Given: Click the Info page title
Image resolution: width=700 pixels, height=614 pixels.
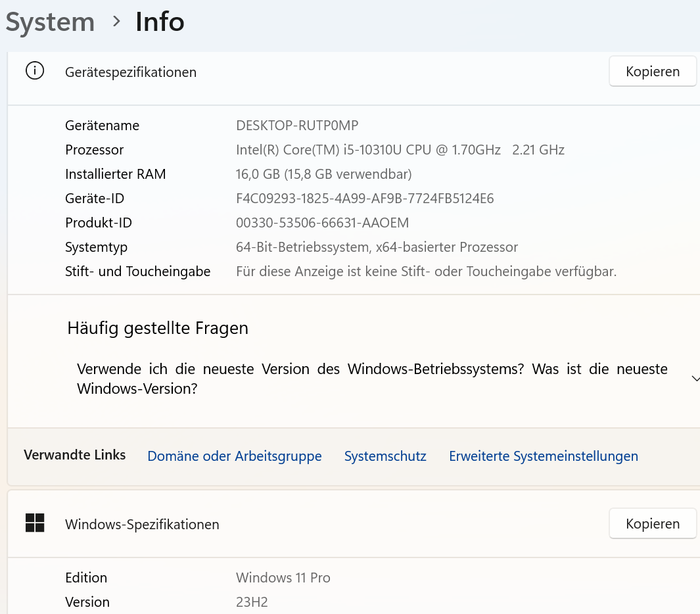Looking at the screenshot, I should pyautogui.click(x=160, y=22).
